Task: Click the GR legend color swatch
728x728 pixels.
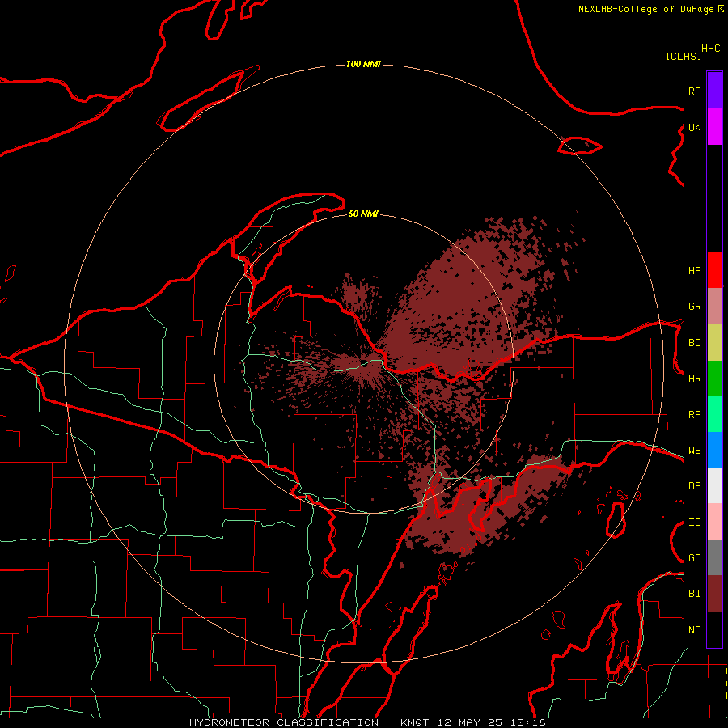Action: [714, 307]
